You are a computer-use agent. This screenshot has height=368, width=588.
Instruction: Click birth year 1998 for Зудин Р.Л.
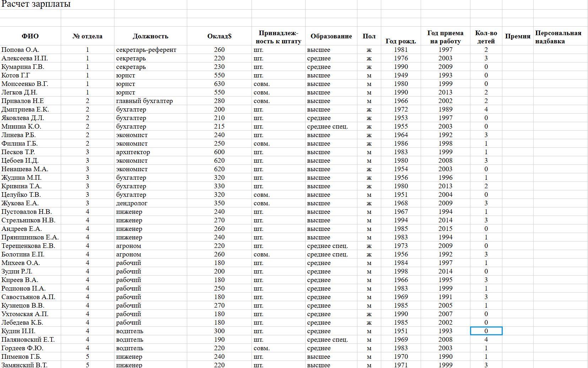pyautogui.click(x=401, y=271)
